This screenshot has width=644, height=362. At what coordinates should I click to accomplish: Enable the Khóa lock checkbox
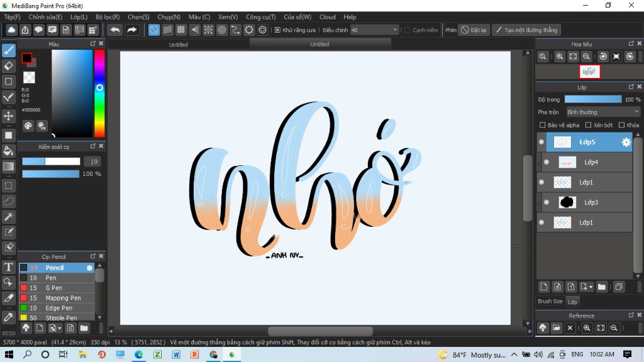click(x=621, y=125)
